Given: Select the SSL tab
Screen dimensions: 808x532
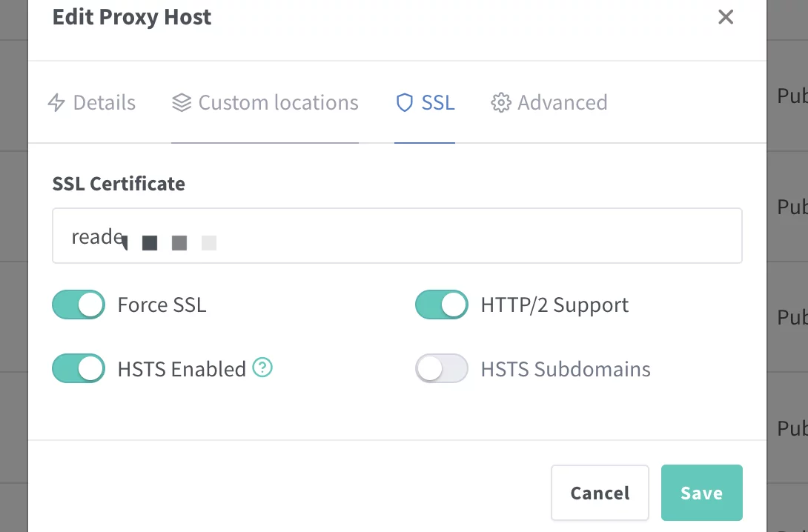Looking at the screenshot, I should click(x=425, y=102).
